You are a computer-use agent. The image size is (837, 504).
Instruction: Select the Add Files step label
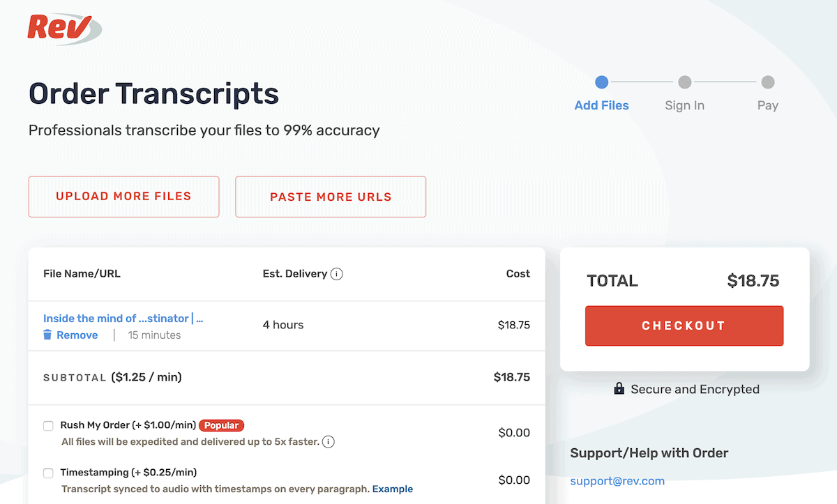pyautogui.click(x=601, y=106)
